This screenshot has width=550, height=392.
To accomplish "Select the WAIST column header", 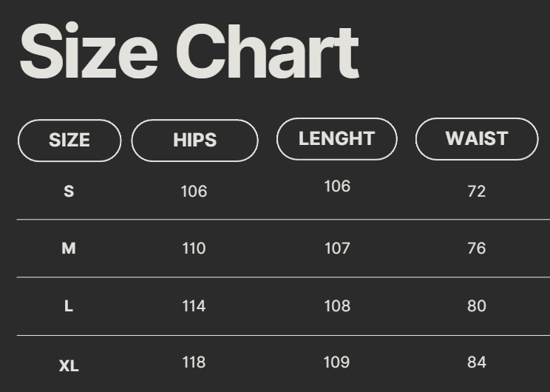I will click(477, 139).
